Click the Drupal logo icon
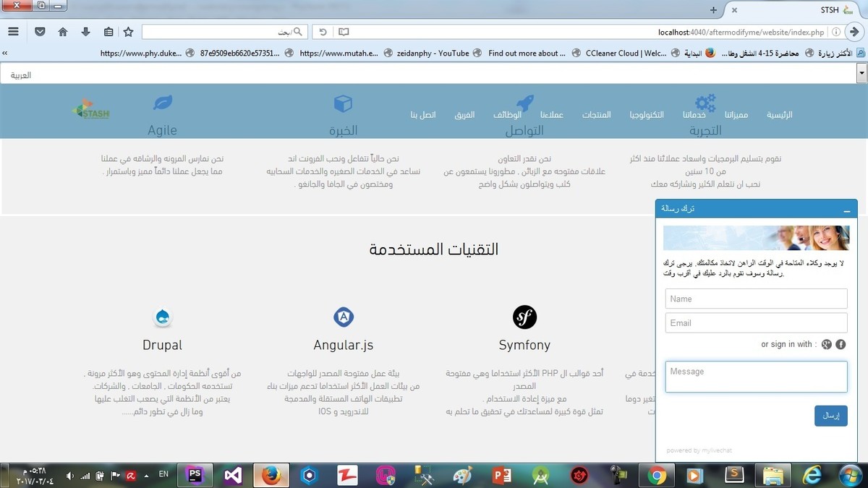 (163, 317)
